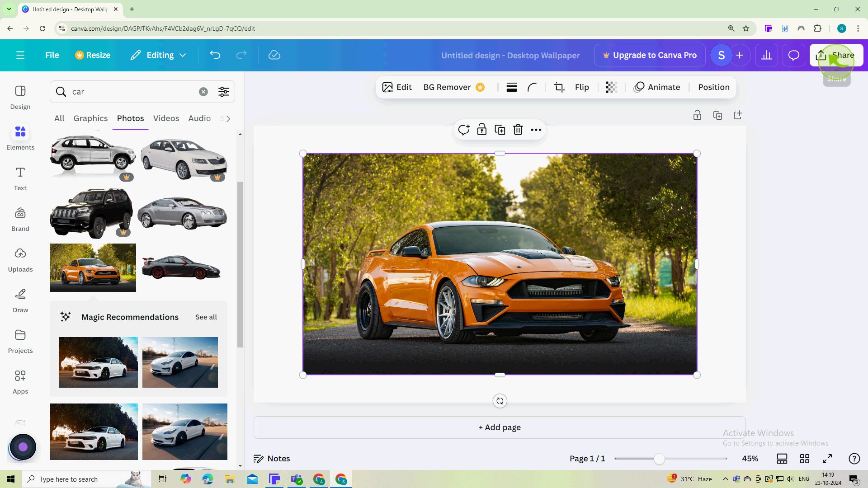Select the Crop tool
868x488 pixels.
click(x=559, y=87)
